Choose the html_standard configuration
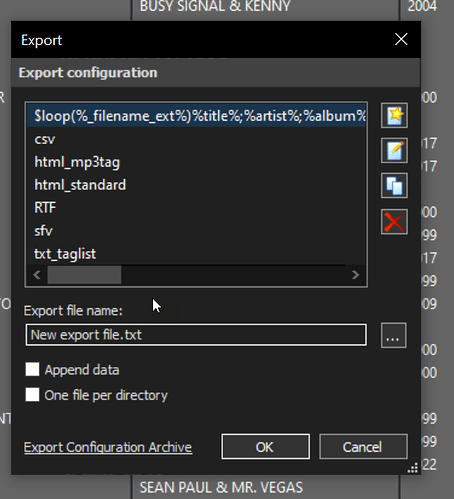This screenshot has width=454, height=499. click(196, 185)
